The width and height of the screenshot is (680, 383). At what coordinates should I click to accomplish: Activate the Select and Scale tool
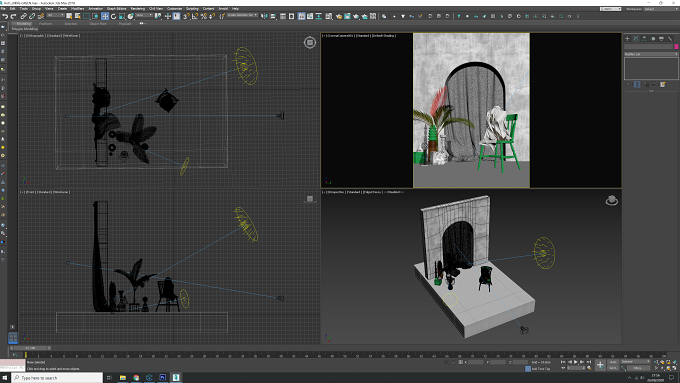122,16
